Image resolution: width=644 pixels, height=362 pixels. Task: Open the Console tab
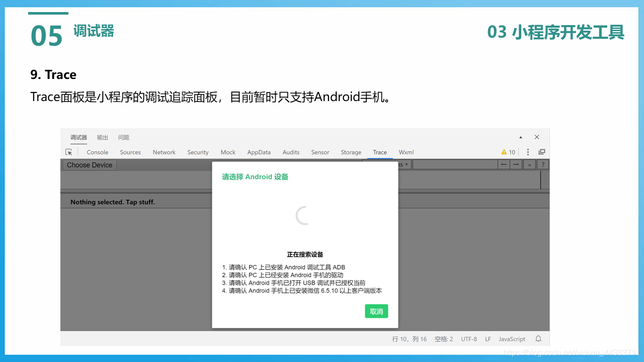[98, 152]
